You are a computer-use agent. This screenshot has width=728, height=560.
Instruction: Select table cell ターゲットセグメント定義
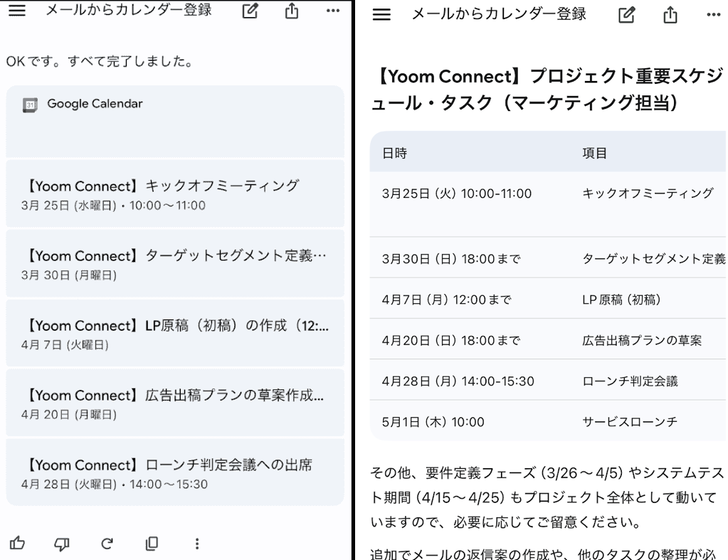tap(654, 258)
